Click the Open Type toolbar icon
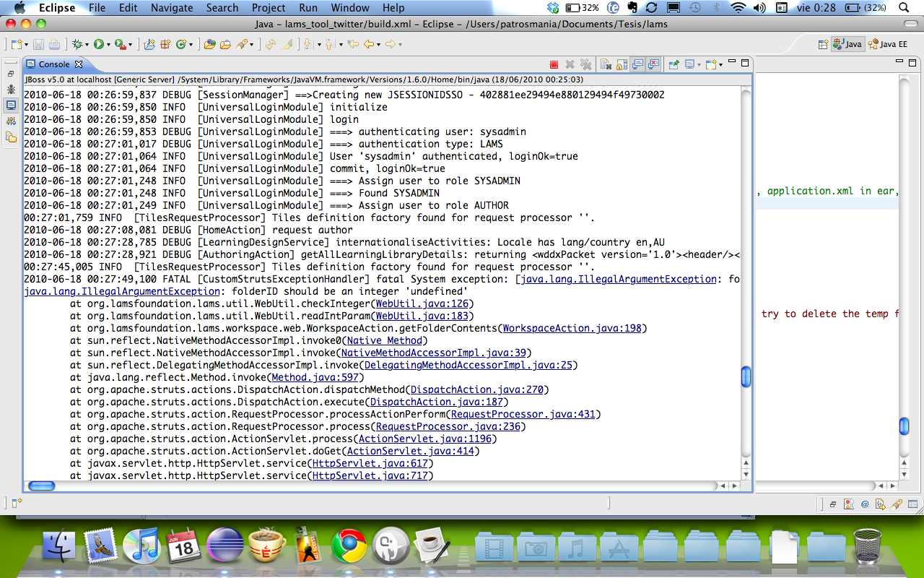 [210, 44]
